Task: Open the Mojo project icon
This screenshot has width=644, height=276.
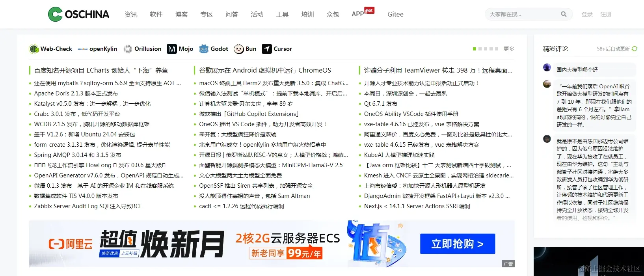Action: pyautogui.click(x=172, y=49)
